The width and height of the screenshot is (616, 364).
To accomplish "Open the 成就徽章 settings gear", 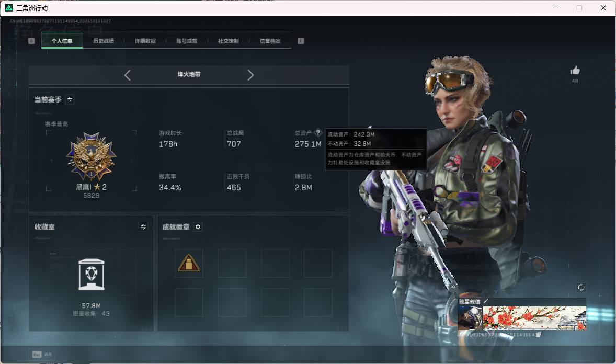I will [198, 227].
